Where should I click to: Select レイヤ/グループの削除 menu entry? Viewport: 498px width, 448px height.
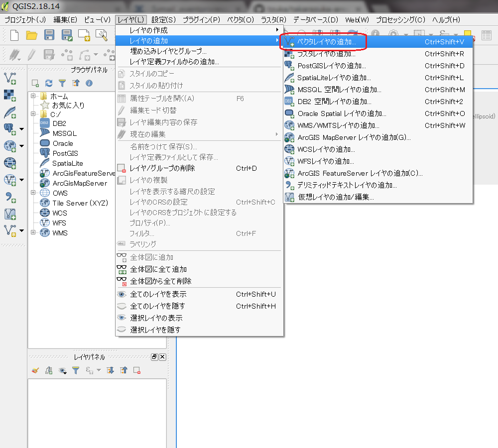pyautogui.click(x=199, y=168)
